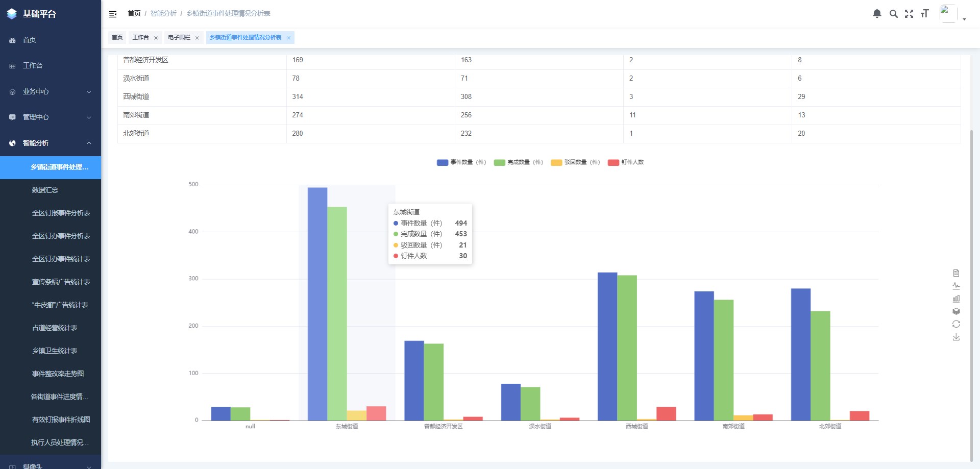Toggle 钉件人数 legend series
The height and width of the screenshot is (469, 980).
(626, 162)
